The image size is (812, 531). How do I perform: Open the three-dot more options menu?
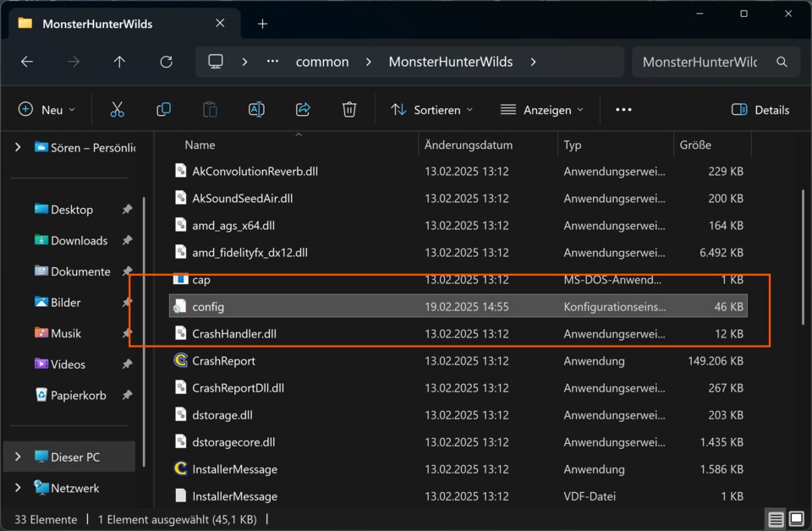click(623, 110)
